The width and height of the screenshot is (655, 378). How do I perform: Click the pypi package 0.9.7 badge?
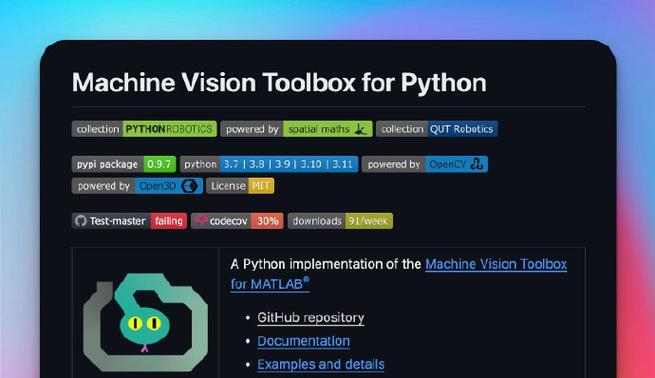(x=124, y=164)
